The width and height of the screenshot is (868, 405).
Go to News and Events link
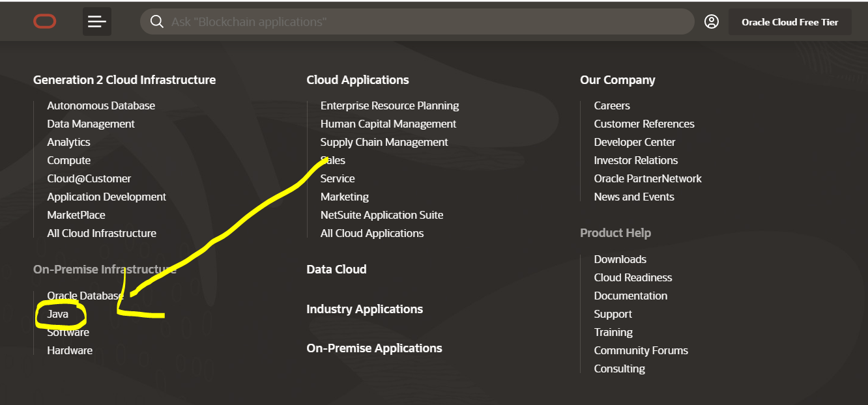coord(634,197)
